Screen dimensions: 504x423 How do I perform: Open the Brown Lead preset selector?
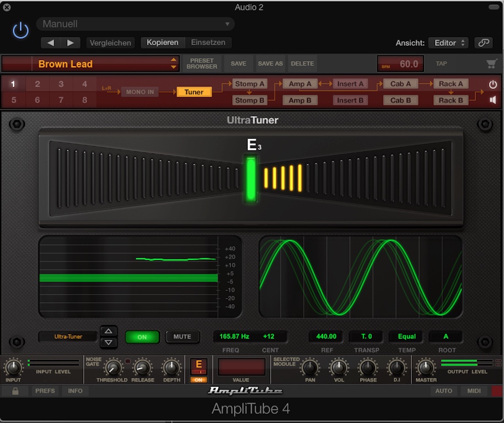(90, 64)
